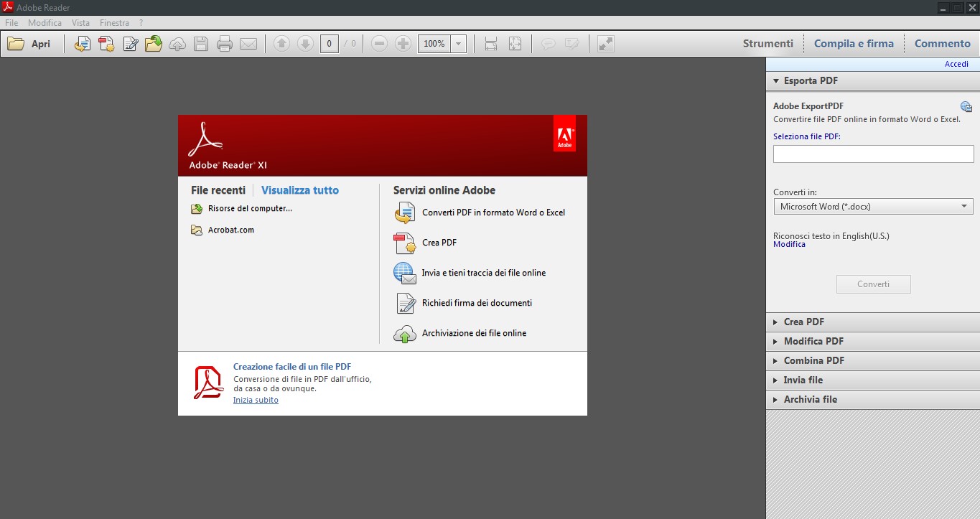Click the print icon in toolbar

point(225,44)
